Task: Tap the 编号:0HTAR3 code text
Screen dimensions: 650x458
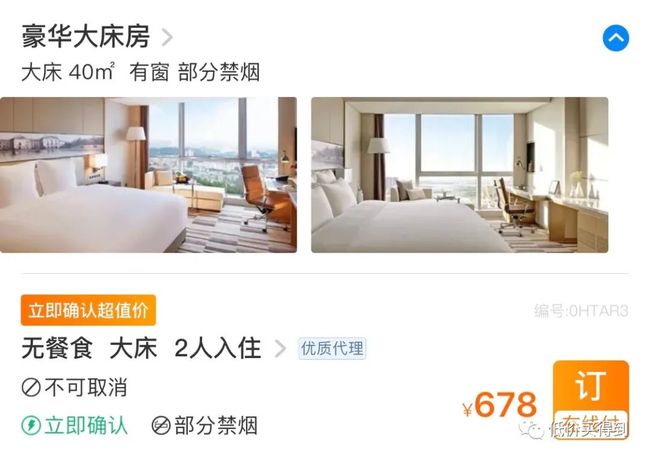Action: point(581,310)
